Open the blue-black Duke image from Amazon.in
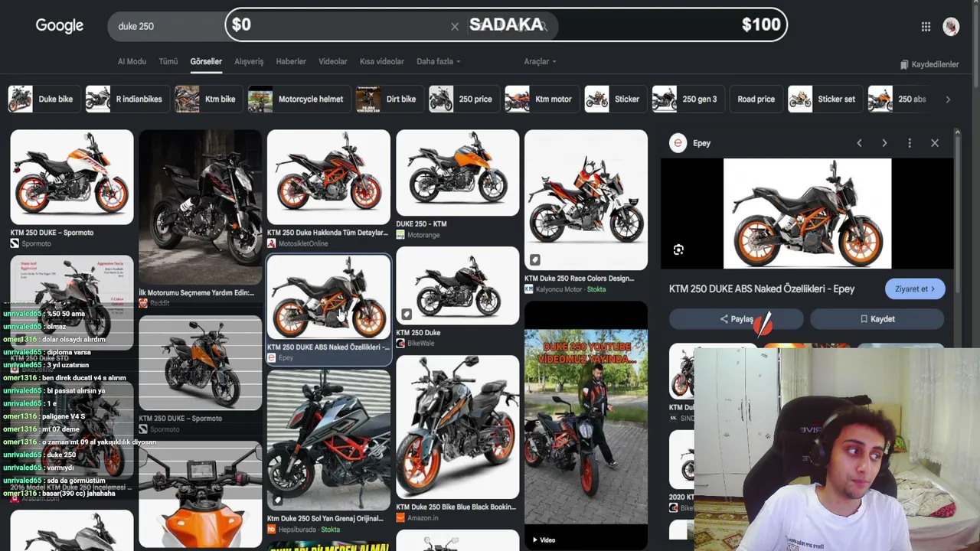Image resolution: width=980 pixels, height=551 pixels. 458,427
